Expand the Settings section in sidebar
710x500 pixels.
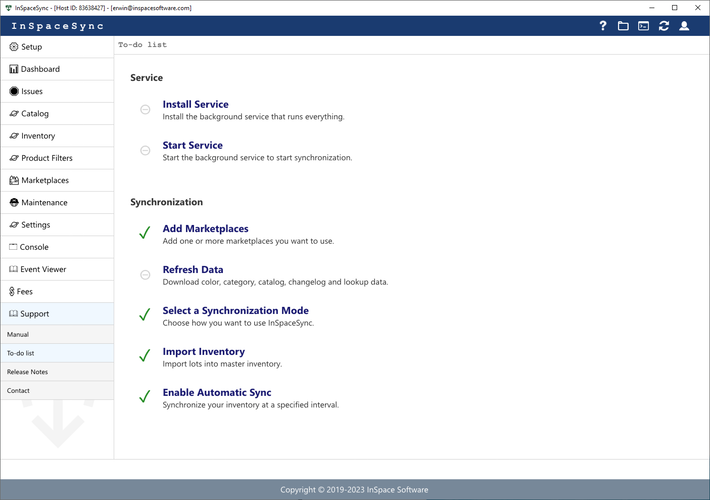(x=35, y=225)
